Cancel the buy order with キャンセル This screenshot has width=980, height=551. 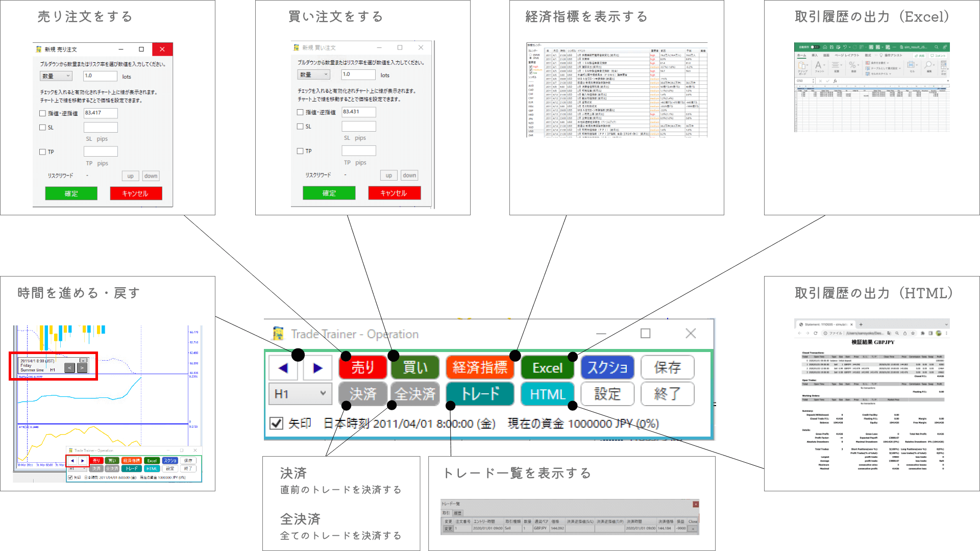pyautogui.click(x=395, y=193)
